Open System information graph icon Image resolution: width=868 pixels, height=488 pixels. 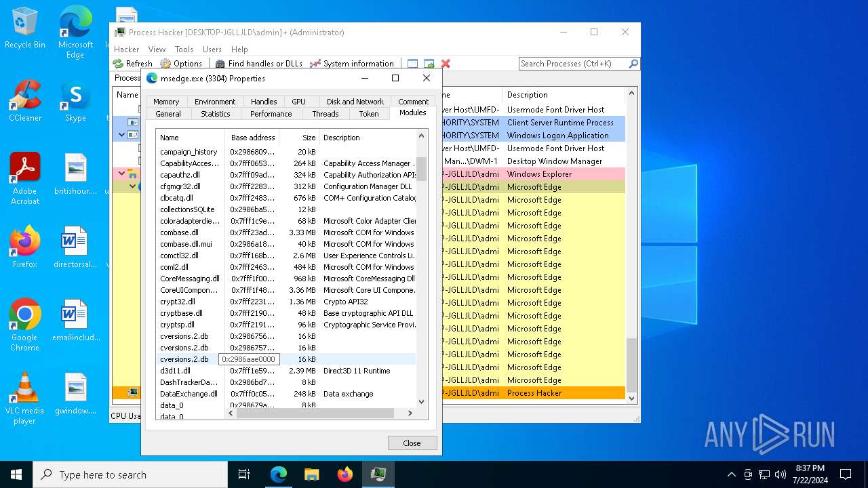[x=315, y=64]
